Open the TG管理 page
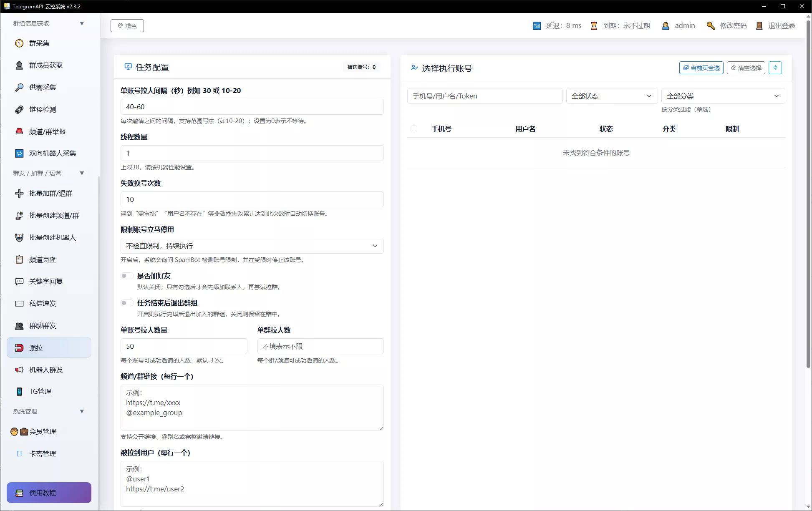812x511 pixels. (49, 392)
